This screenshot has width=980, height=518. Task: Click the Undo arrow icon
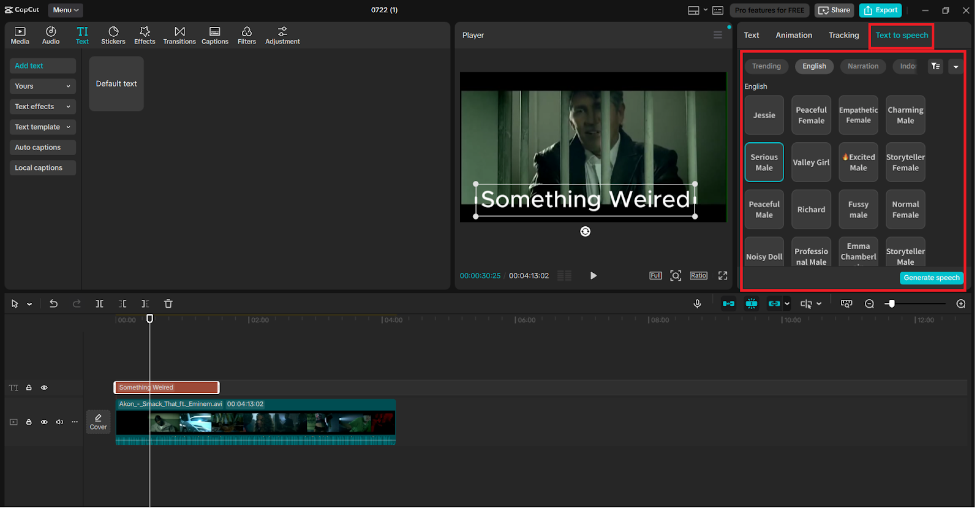coord(53,303)
